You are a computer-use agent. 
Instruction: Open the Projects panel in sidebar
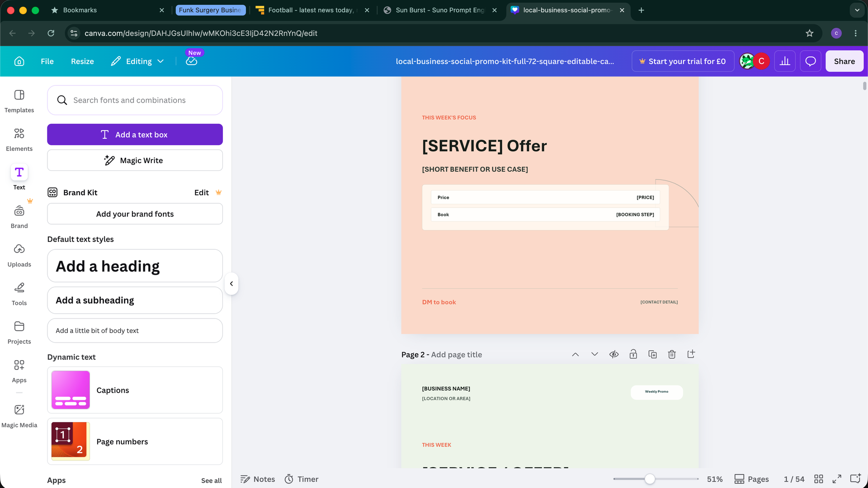pyautogui.click(x=19, y=333)
